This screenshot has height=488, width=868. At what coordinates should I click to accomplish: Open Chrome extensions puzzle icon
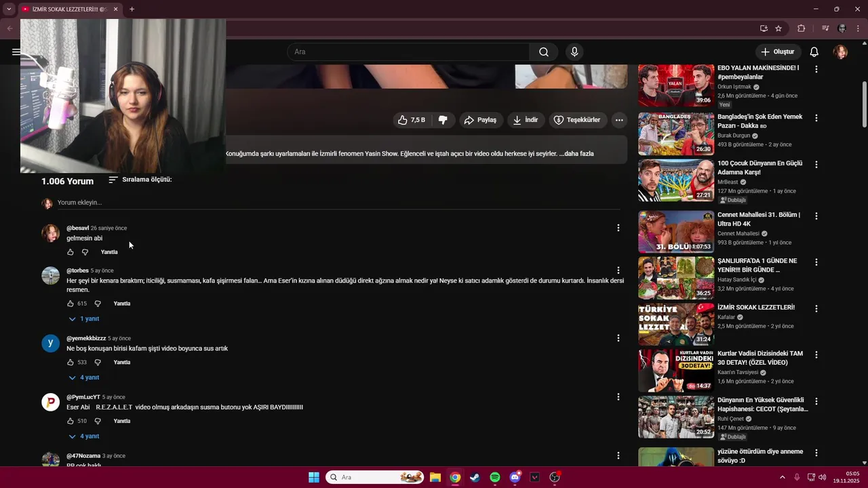point(802,28)
